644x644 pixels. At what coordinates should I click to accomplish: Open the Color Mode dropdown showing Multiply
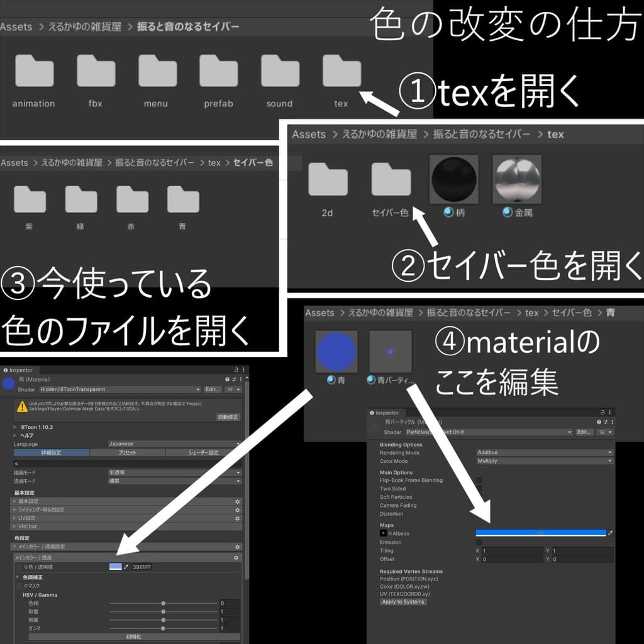click(x=544, y=460)
